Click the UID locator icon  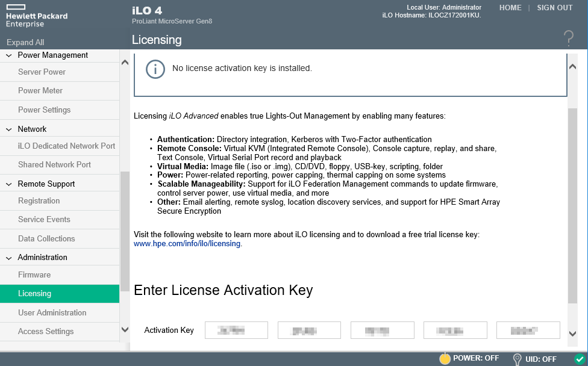(517, 359)
